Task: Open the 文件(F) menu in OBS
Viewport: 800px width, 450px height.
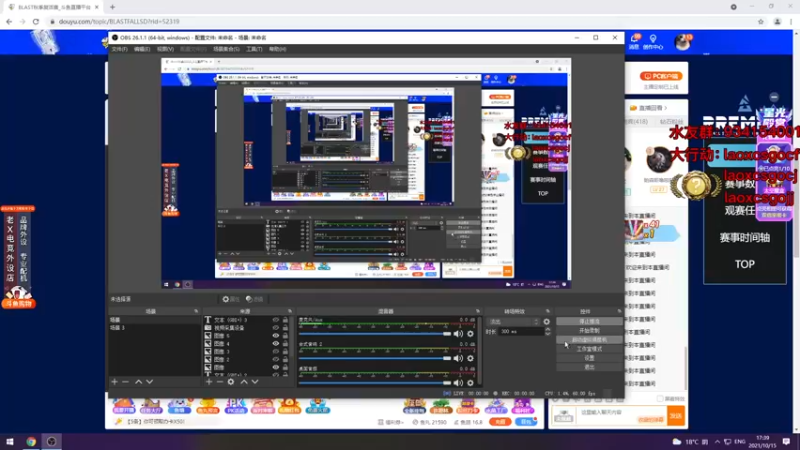Action: (119, 49)
